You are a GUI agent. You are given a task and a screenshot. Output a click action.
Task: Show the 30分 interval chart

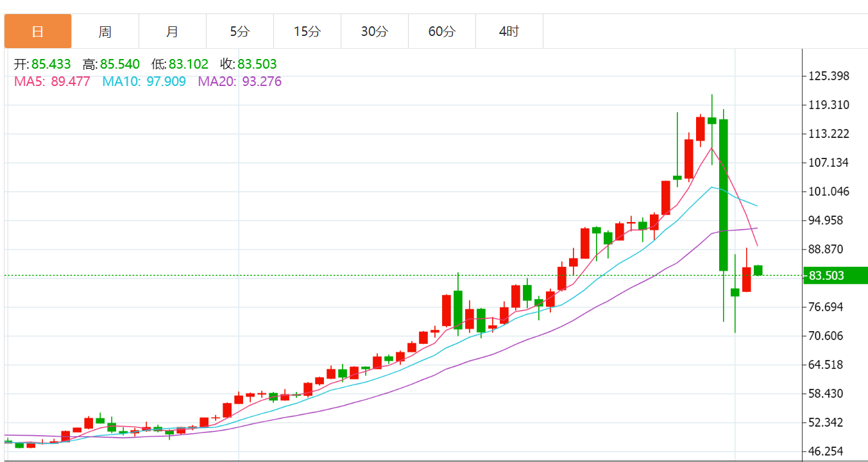click(375, 31)
